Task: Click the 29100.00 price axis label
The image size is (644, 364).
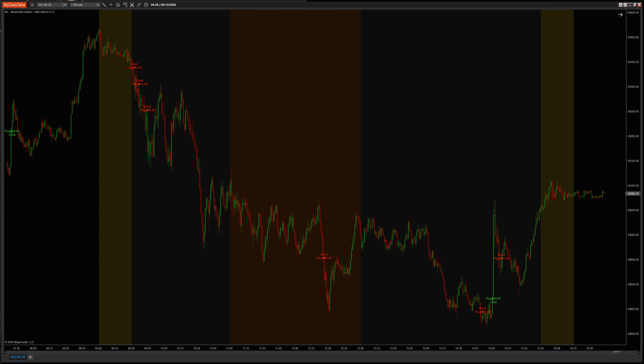Action: tap(633, 186)
